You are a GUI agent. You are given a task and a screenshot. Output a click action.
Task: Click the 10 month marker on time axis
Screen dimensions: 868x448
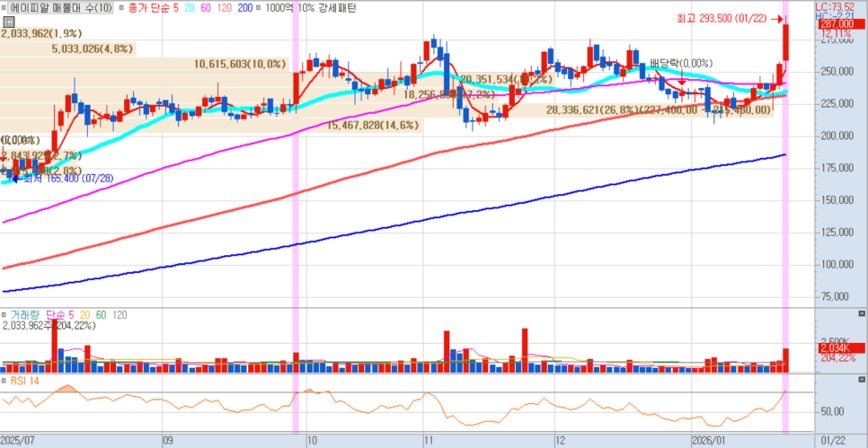point(312,441)
